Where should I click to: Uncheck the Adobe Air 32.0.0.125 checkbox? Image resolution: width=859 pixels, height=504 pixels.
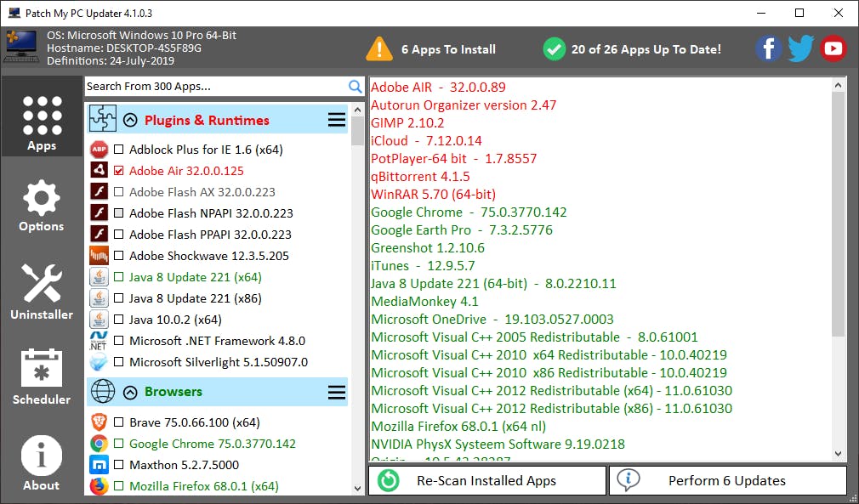tap(118, 171)
